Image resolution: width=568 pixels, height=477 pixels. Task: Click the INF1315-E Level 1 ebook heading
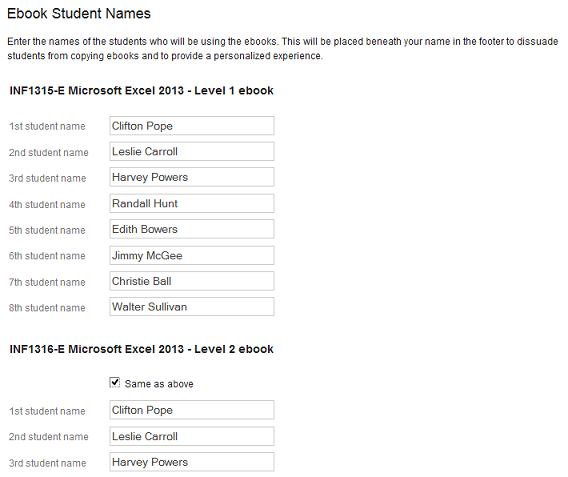click(x=141, y=91)
